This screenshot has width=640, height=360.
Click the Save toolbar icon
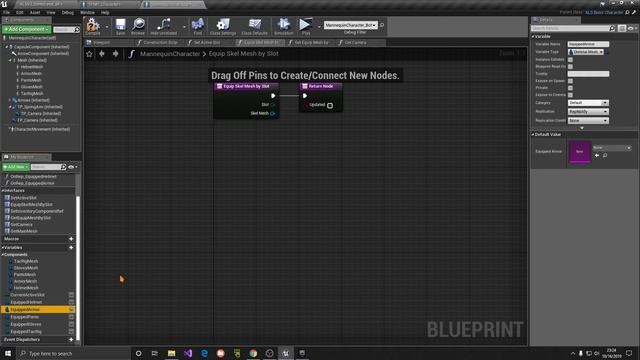(120, 26)
